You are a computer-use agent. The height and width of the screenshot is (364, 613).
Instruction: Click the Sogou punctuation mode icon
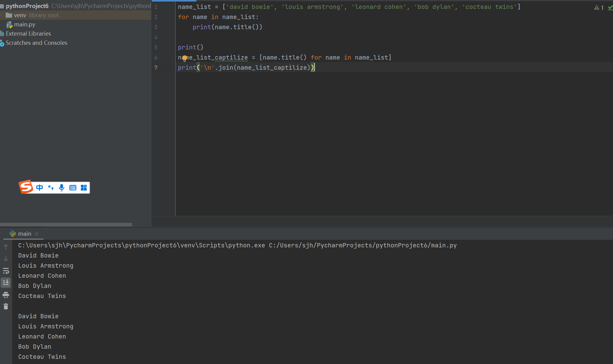tap(51, 188)
